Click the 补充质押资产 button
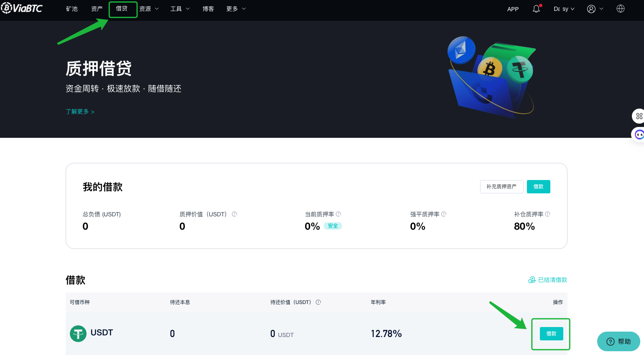 pyautogui.click(x=501, y=187)
